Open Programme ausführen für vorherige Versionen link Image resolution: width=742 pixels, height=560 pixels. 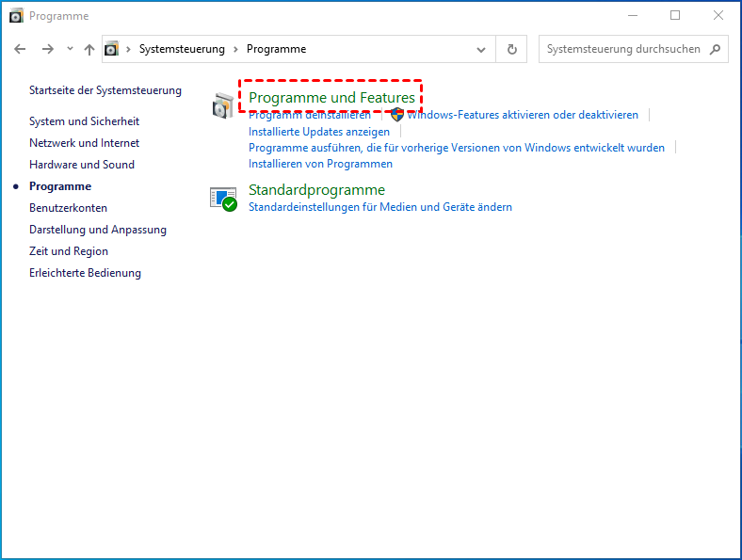pyautogui.click(x=457, y=148)
